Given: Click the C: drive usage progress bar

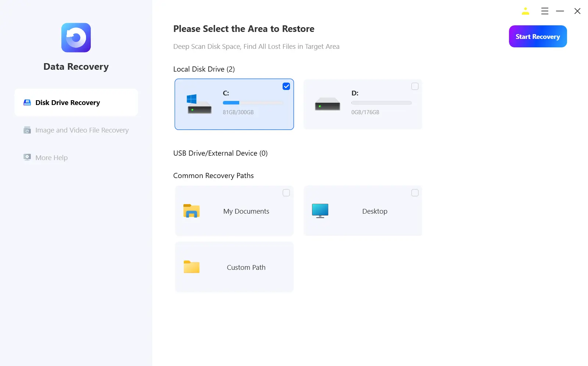Looking at the screenshot, I should click(253, 103).
